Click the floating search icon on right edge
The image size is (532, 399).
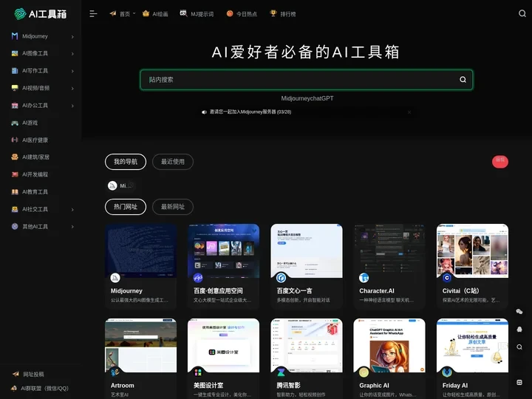click(x=519, y=347)
